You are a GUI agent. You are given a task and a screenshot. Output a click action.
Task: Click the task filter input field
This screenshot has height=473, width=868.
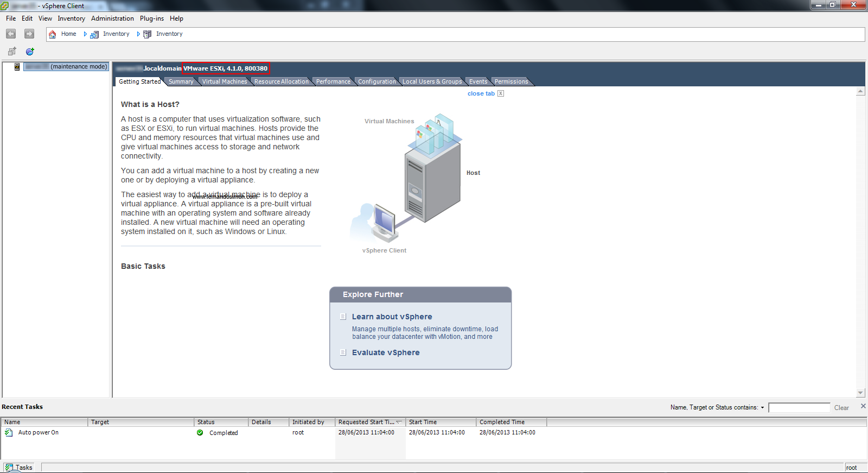799,408
